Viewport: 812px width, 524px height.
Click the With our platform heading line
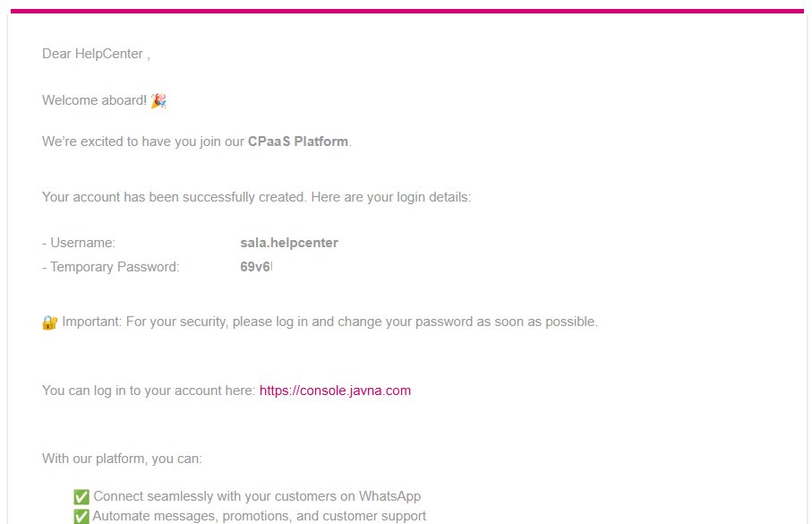pos(122,459)
